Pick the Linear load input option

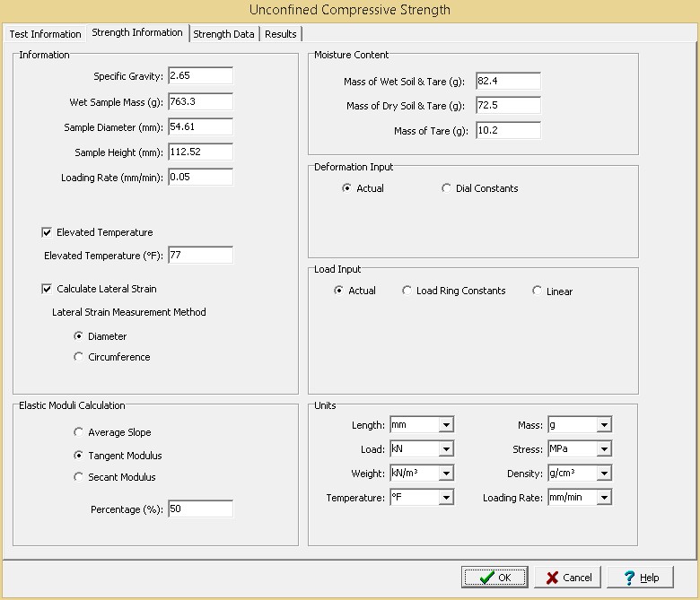538,291
